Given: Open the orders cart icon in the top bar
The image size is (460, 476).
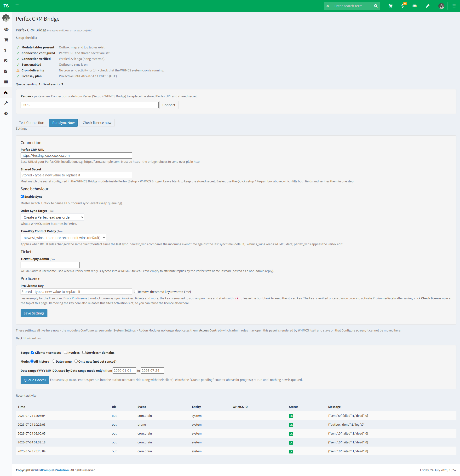Looking at the screenshot, I should click(x=391, y=6).
